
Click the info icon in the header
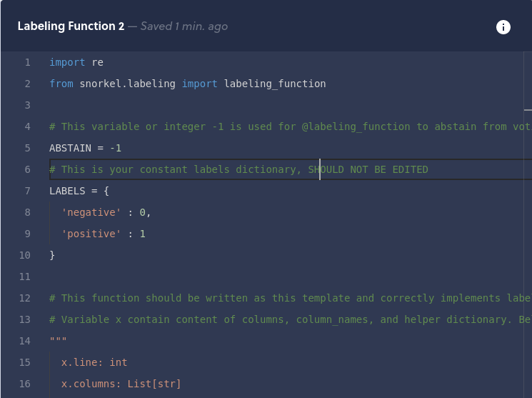pyautogui.click(x=503, y=27)
